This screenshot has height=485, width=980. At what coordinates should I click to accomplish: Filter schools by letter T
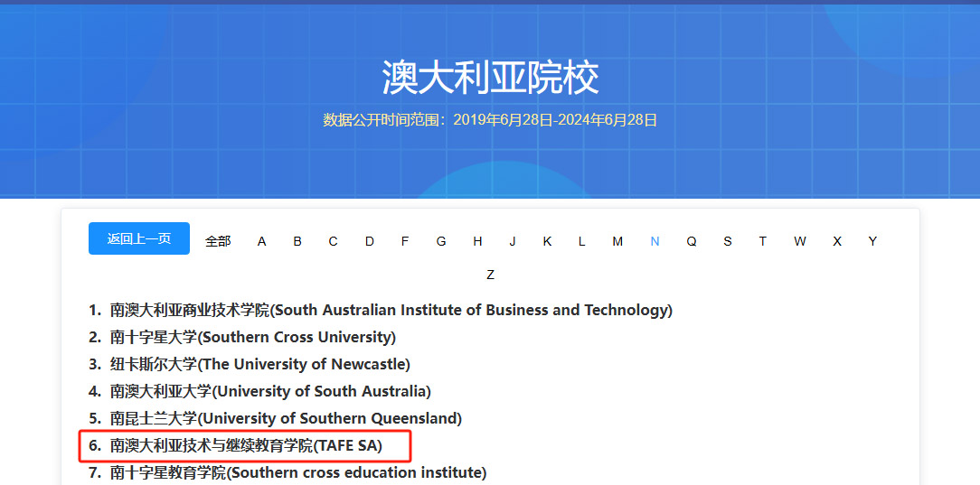762,241
